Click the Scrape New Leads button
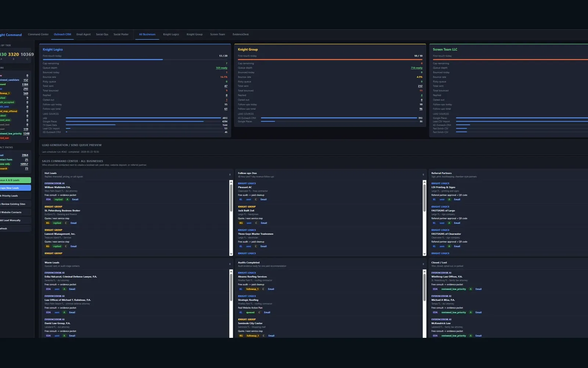 (x=15, y=188)
